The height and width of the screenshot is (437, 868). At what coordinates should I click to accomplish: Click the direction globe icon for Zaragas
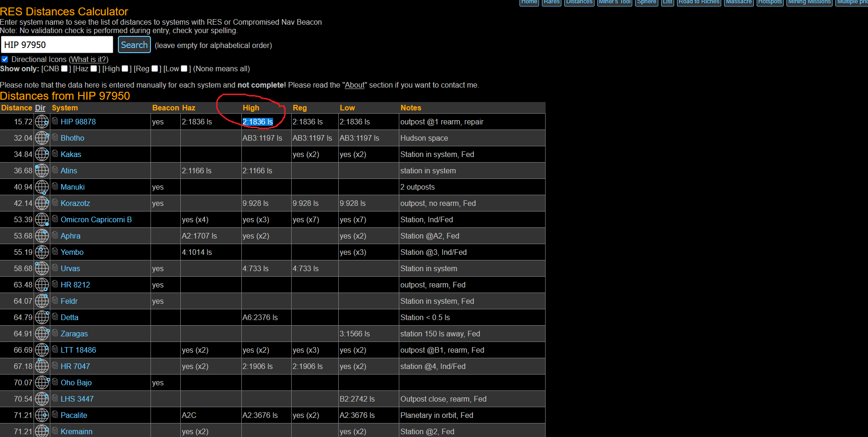click(42, 334)
